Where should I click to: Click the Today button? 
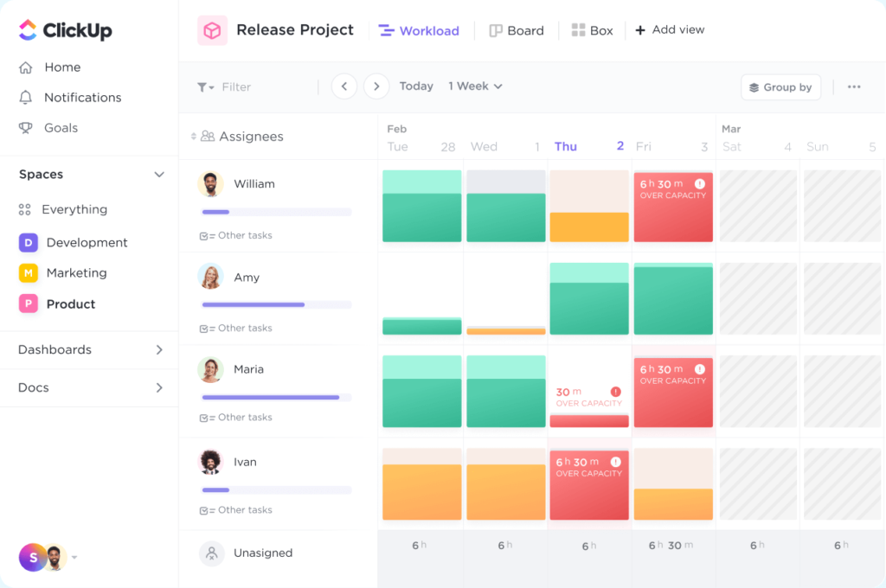(x=416, y=86)
